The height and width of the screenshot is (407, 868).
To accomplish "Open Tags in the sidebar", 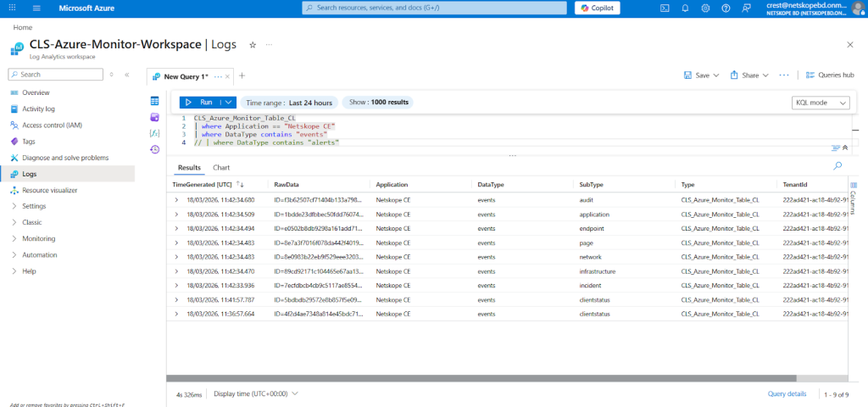I will pos(29,142).
